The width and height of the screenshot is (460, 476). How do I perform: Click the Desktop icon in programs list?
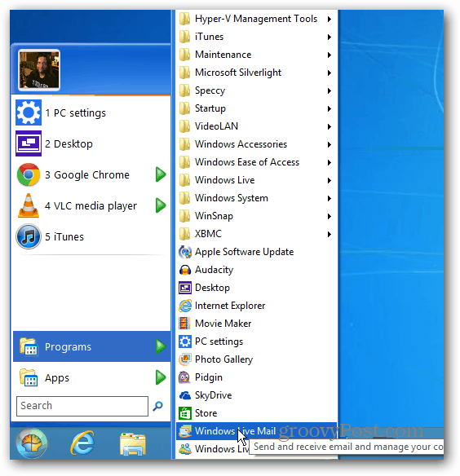(x=185, y=288)
